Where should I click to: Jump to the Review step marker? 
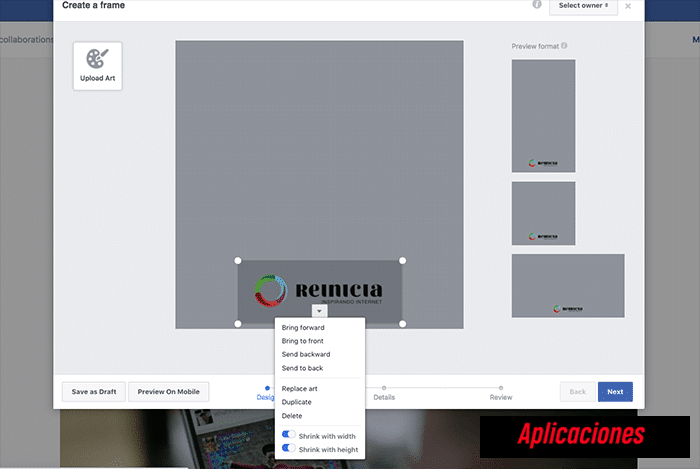(501, 388)
